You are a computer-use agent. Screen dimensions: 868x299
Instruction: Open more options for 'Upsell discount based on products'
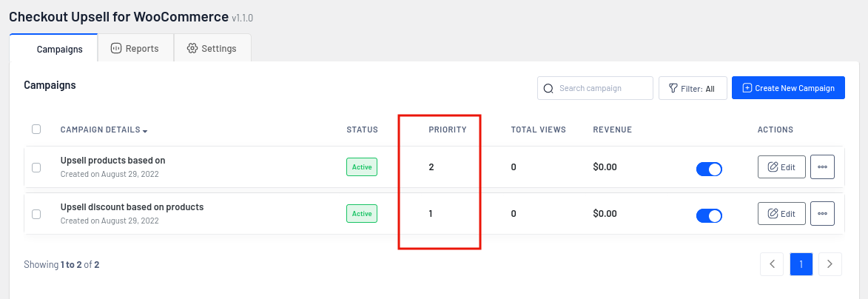click(x=822, y=214)
